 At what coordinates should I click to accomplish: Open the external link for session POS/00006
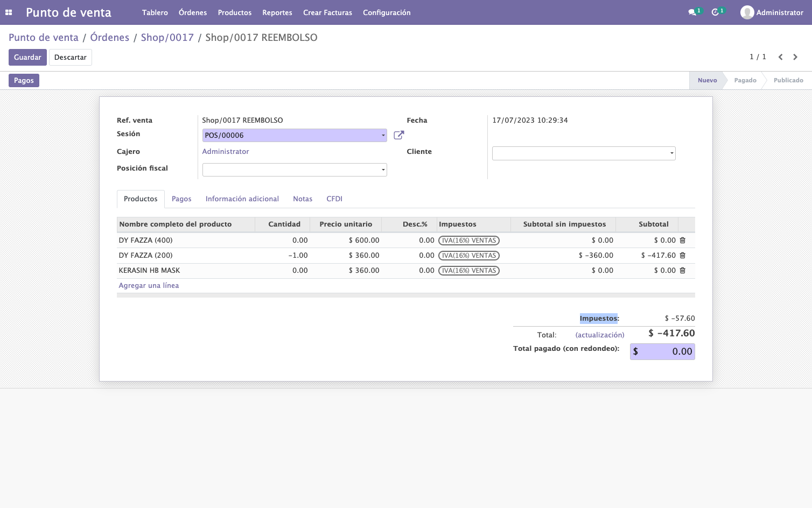pos(398,135)
